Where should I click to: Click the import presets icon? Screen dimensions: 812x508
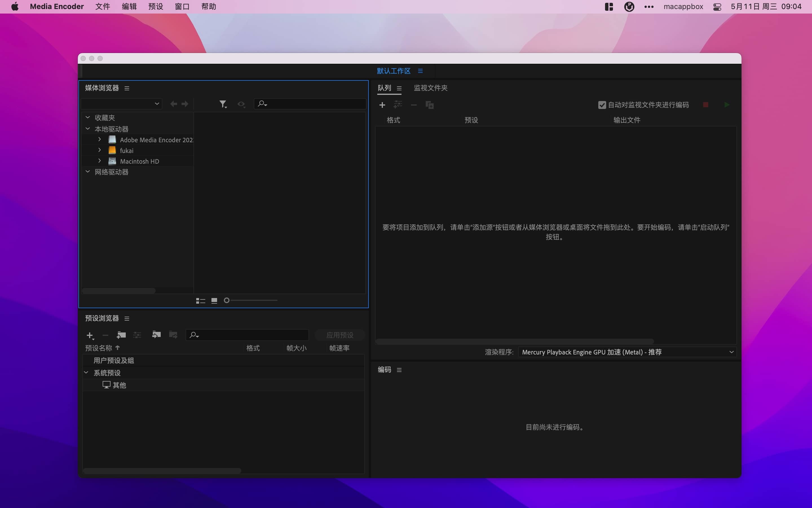(156, 335)
